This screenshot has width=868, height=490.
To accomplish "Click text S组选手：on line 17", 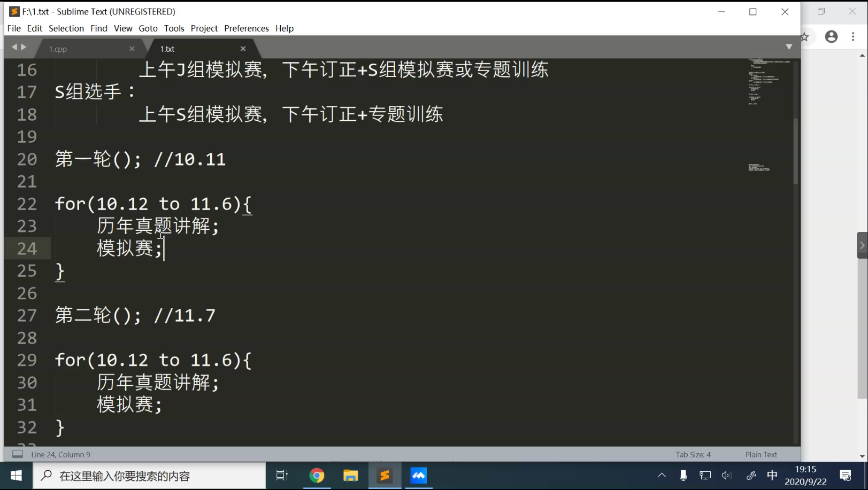I will coord(95,92).
